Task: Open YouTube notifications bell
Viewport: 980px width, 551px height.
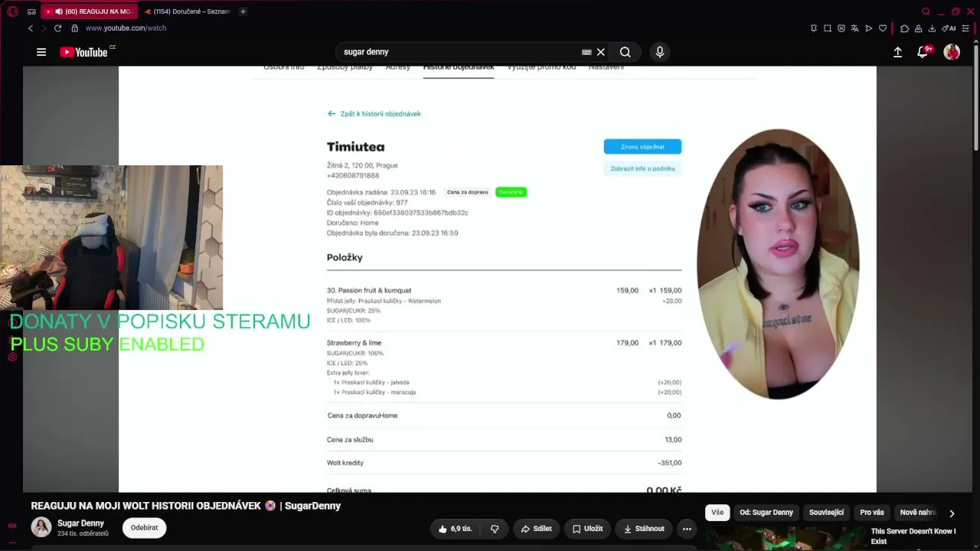Action: click(923, 52)
